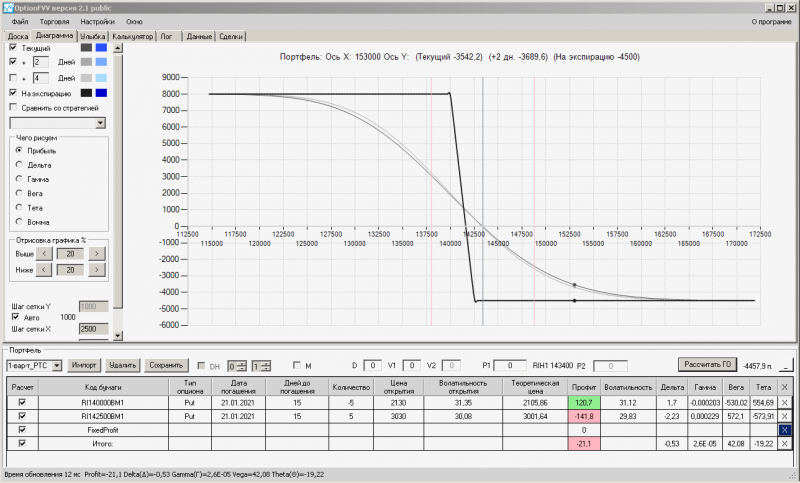The image size is (800, 483).
Task: Pick the +2 Дней light blue swatch
Action: (x=102, y=62)
